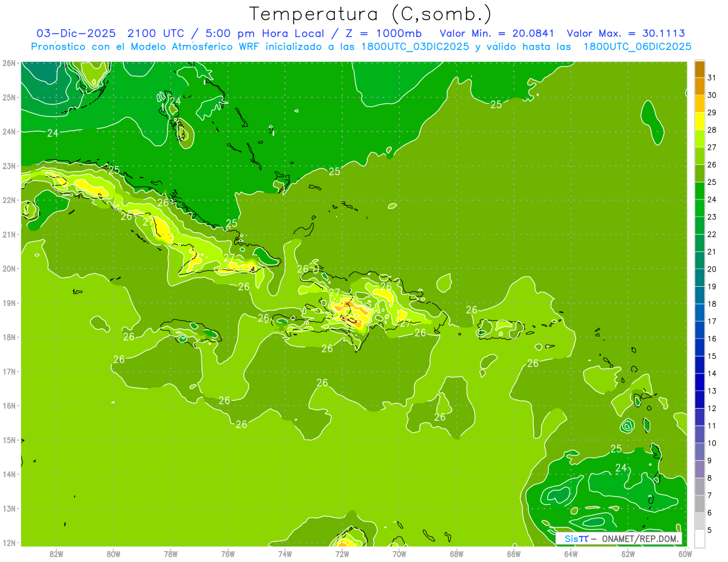Click the "74W" longitude axis label
The width and height of the screenshot is (728, 562).
(285, 553)
